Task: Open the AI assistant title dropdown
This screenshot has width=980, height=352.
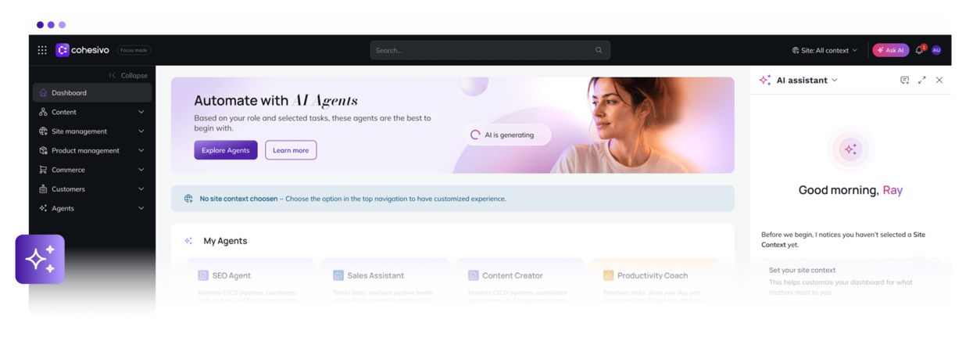Action: pos(807,80)
